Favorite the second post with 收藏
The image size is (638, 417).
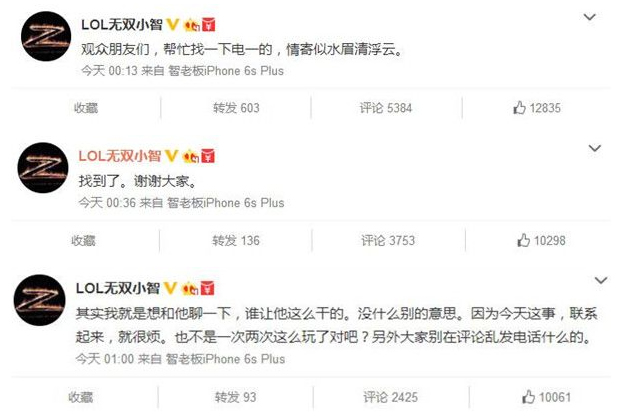tap(83, 240)
